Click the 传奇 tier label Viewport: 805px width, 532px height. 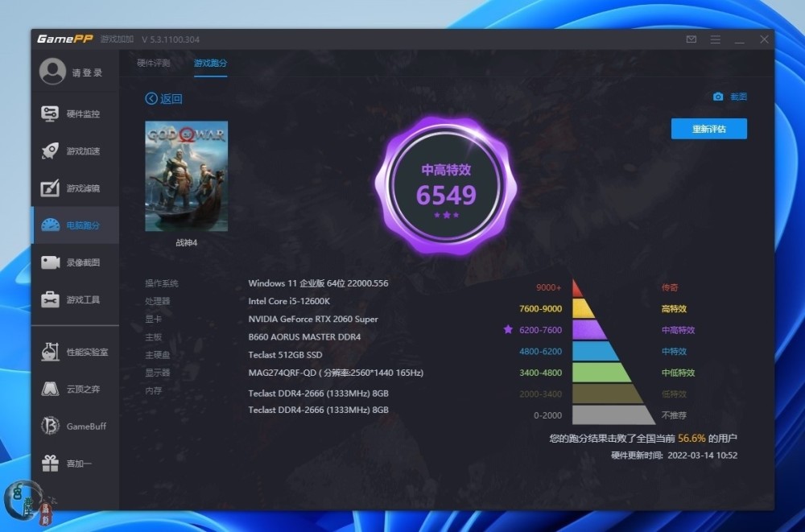click(670, 287)
